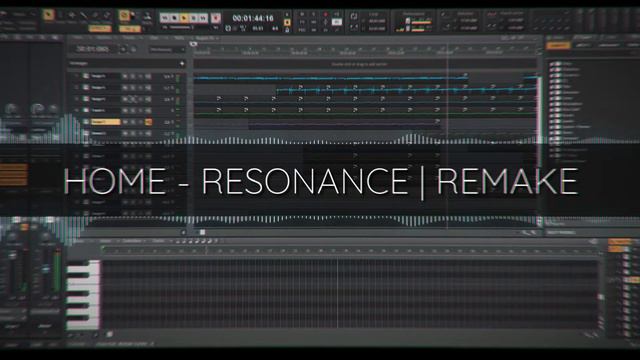Click the 00:01:44:16 time display

tap(253, 18)
